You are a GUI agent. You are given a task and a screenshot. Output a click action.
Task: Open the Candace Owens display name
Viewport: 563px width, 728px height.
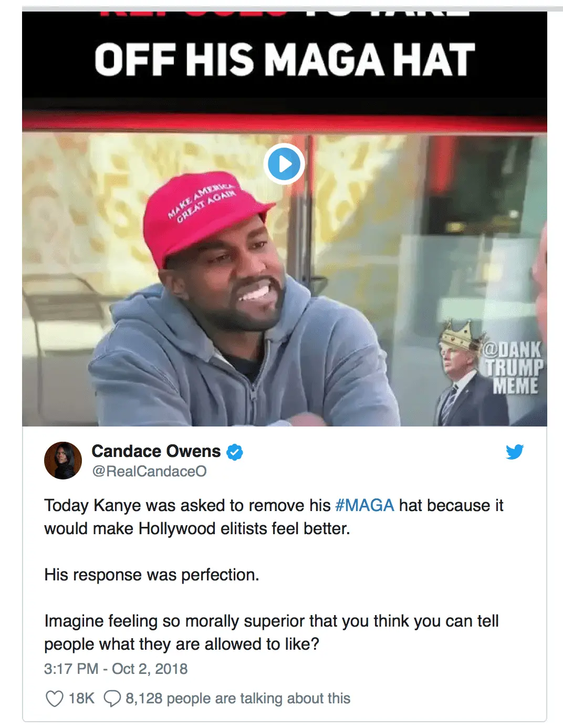(156, 451)
